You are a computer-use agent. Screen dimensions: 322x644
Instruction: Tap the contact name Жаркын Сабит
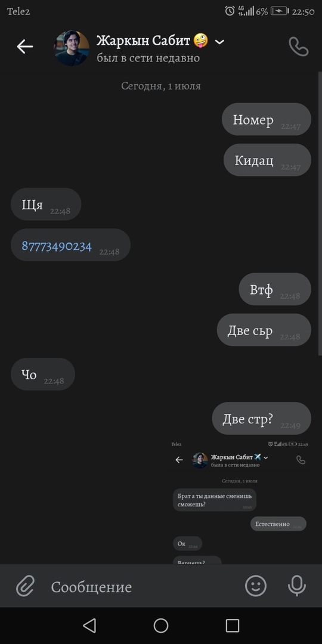coord(143,41)
